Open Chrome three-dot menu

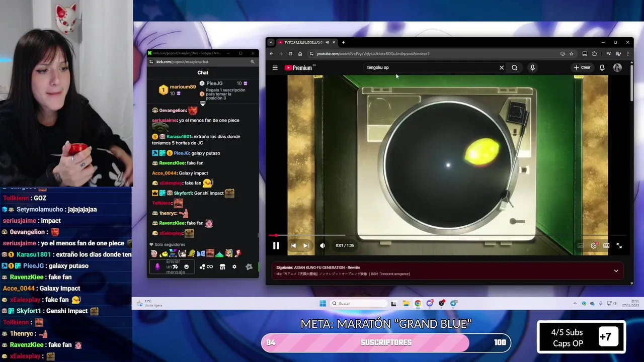click(627, 54)
